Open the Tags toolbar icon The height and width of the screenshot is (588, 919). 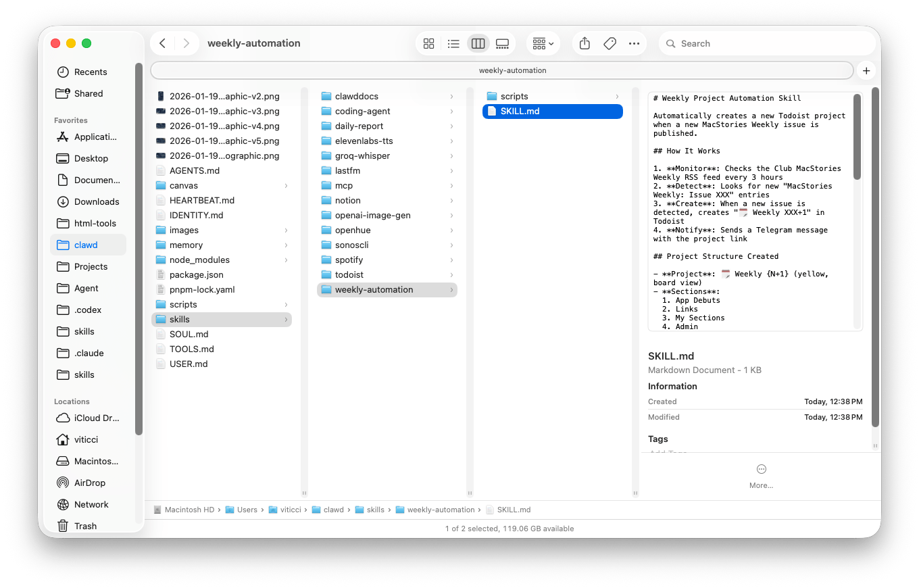click(x=610, y=43)
